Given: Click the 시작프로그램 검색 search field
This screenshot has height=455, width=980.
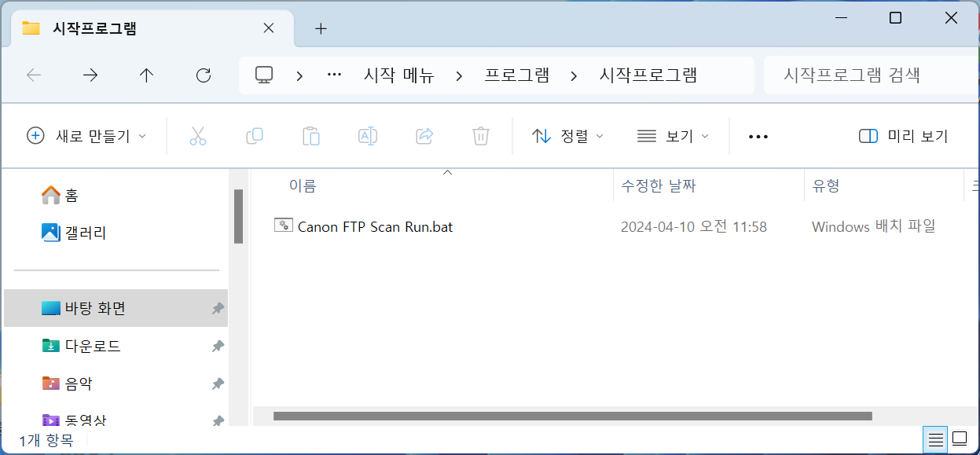Looking at the screenshot, I should (x=864, y=75).
